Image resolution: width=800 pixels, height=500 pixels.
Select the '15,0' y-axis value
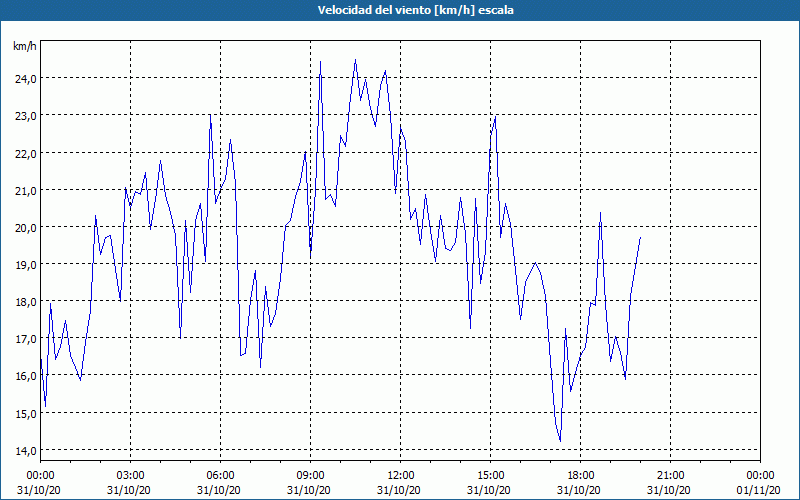(x=26, y=413)
